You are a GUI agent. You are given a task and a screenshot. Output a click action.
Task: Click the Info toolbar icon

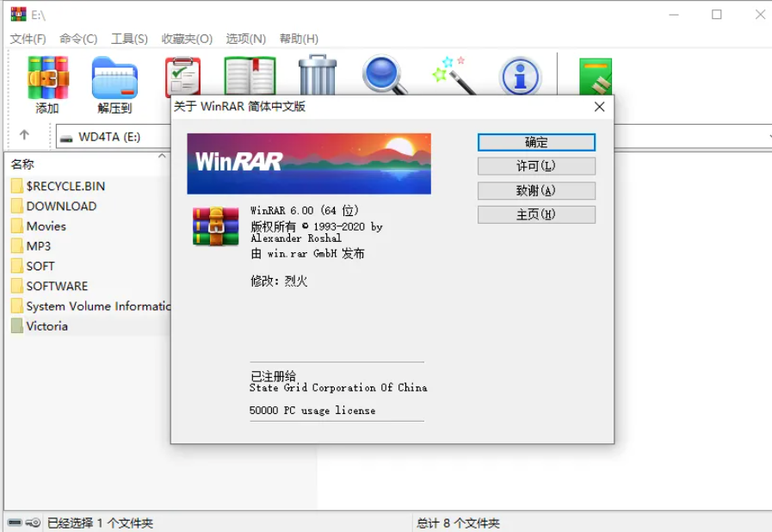click(x=520, y=76)
